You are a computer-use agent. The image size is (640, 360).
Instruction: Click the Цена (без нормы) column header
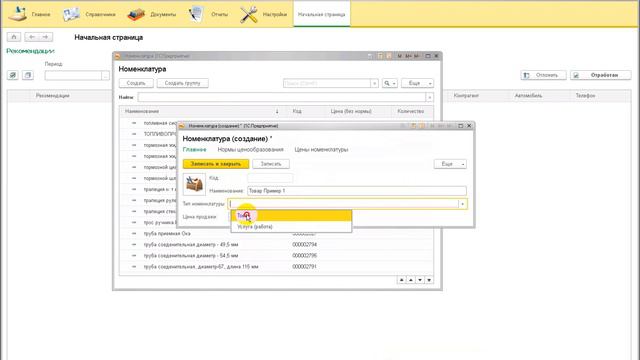tap(351, 111)
